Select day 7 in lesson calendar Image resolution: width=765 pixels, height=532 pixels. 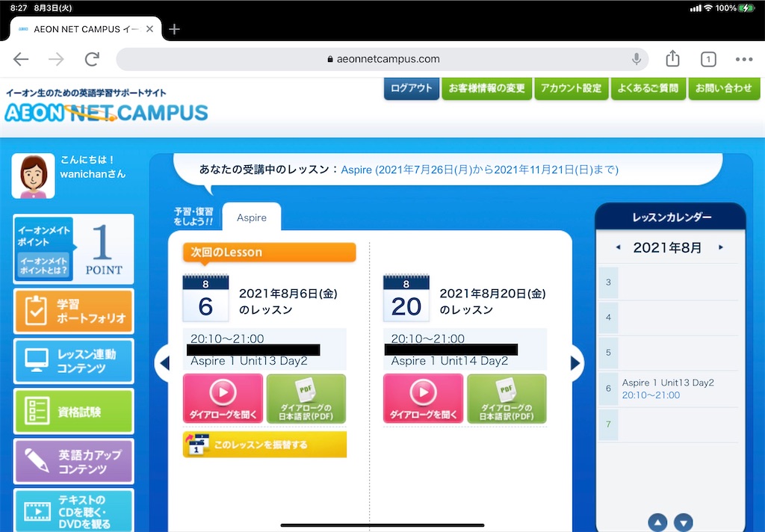point(608,424)
